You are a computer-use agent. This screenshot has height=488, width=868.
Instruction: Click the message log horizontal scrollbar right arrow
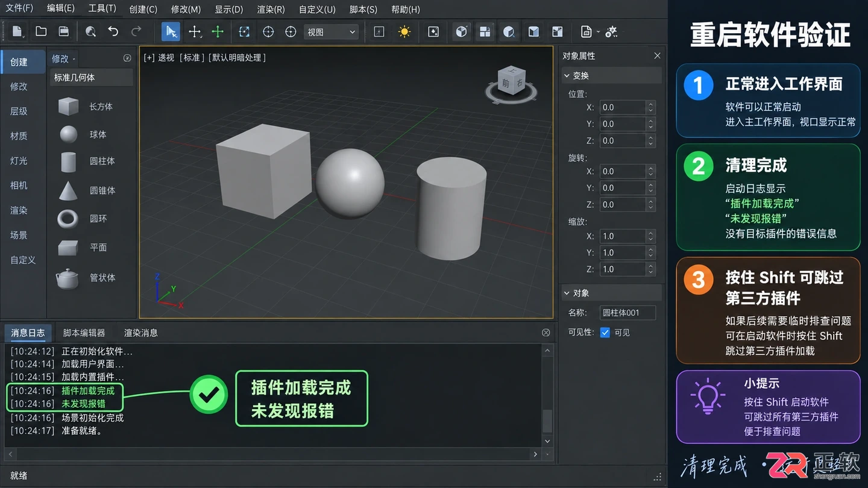click(x=535, y=454)
